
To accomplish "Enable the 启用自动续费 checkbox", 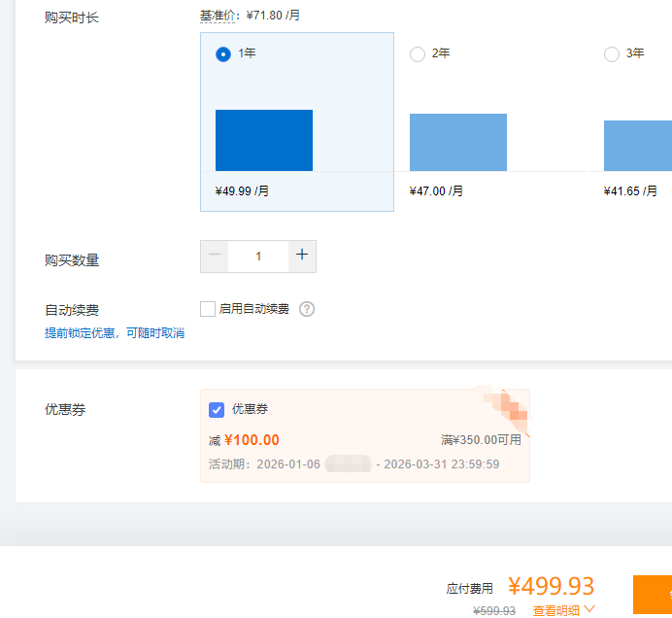I will point(208,309).
